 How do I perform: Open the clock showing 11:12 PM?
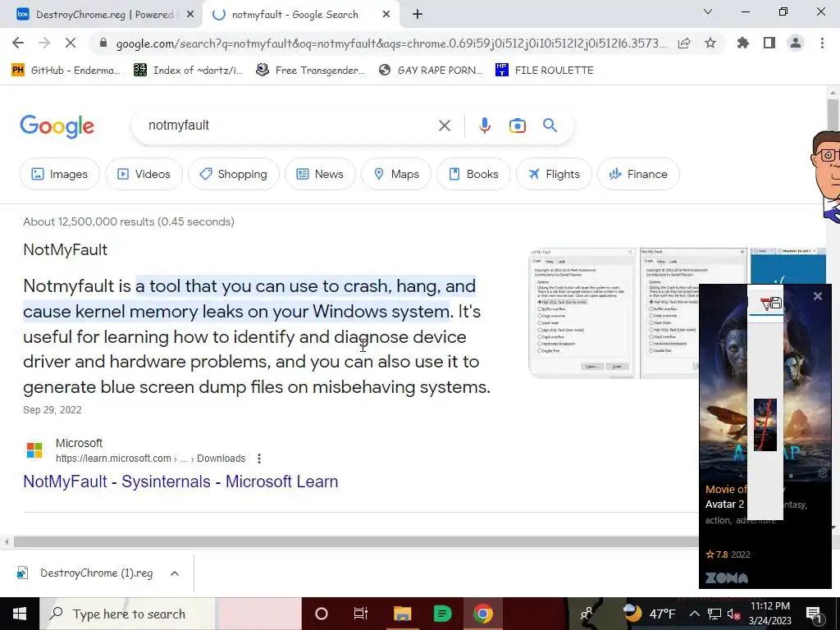point(770,614)
